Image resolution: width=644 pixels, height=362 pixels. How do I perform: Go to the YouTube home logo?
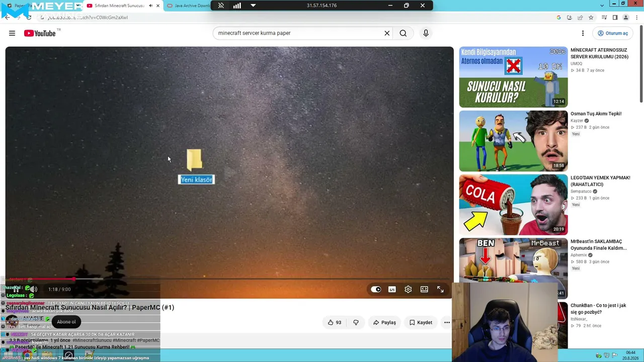tap(39, 33)
